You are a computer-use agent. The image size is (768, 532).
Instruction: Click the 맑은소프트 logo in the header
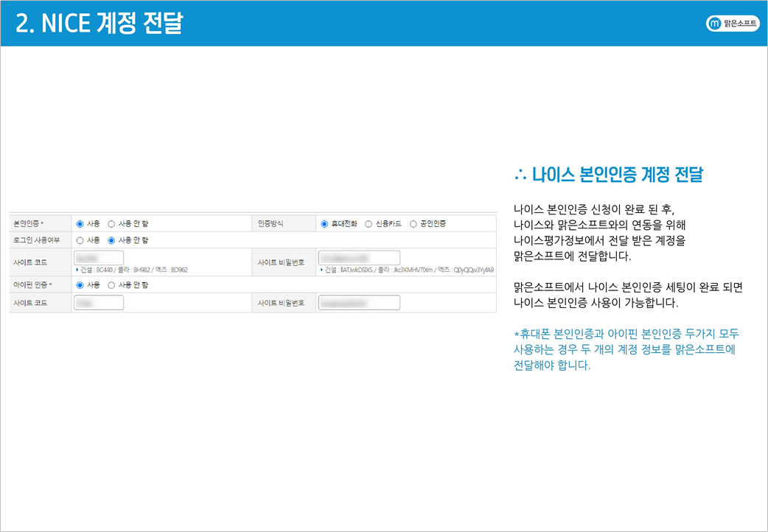(x=733, y=24)
